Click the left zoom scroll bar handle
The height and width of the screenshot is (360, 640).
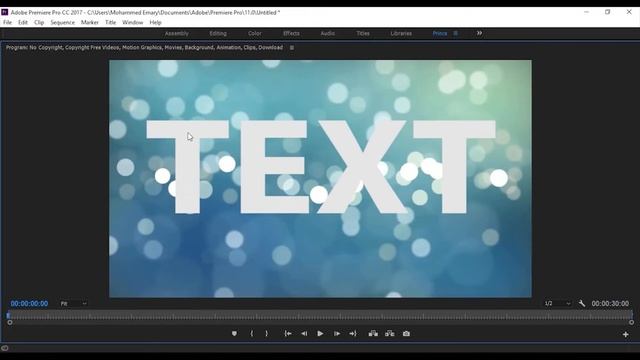(x=10, y=322)
